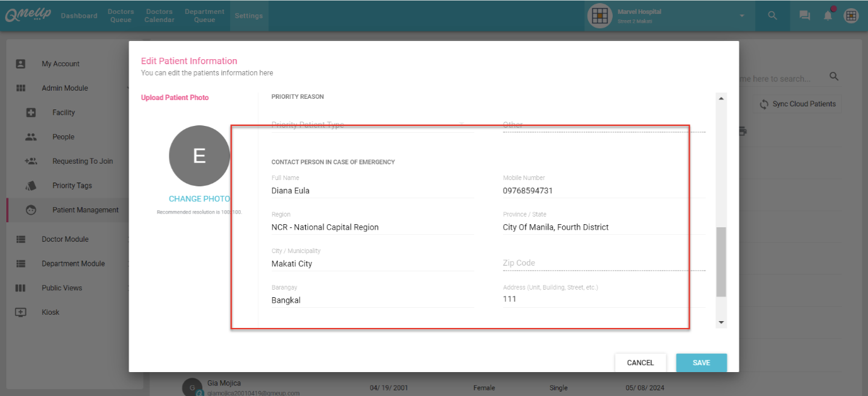The width and height of the screenshot is (868, 396).
Task: Open Patient Management in the sidebar
Action: (85, 210)
